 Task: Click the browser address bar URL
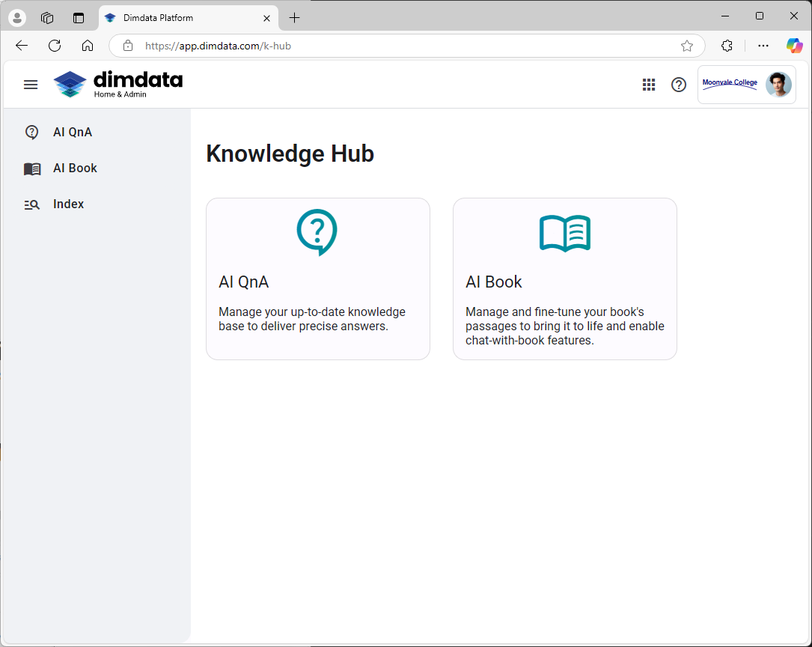[x=218, y=46]
